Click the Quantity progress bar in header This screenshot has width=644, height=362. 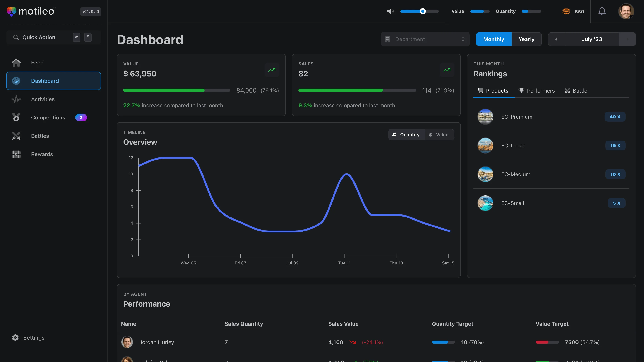tap(531, 11)
